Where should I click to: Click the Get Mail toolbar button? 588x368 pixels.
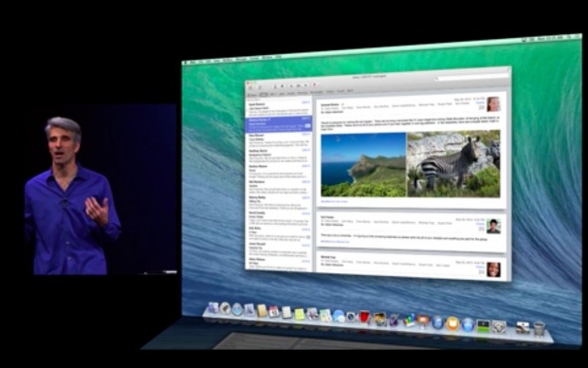coord(249,88)
